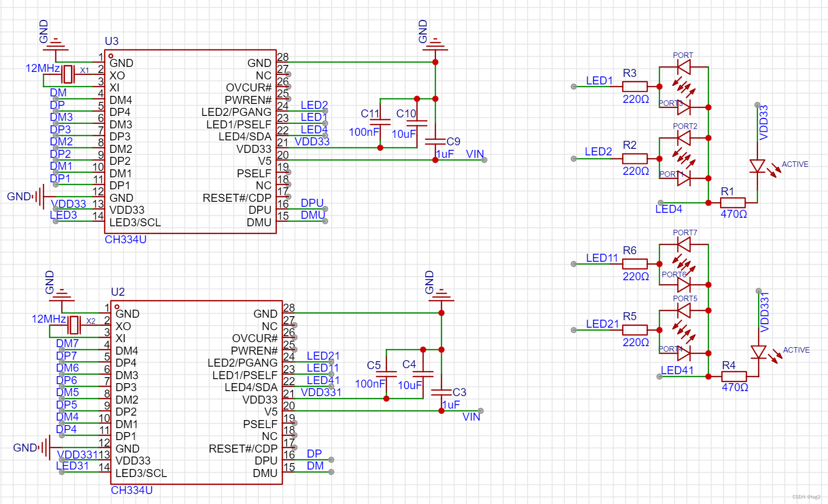Click the DM3 net label
Viewport: 828px width, 504px height.
[x=61, y=117]
